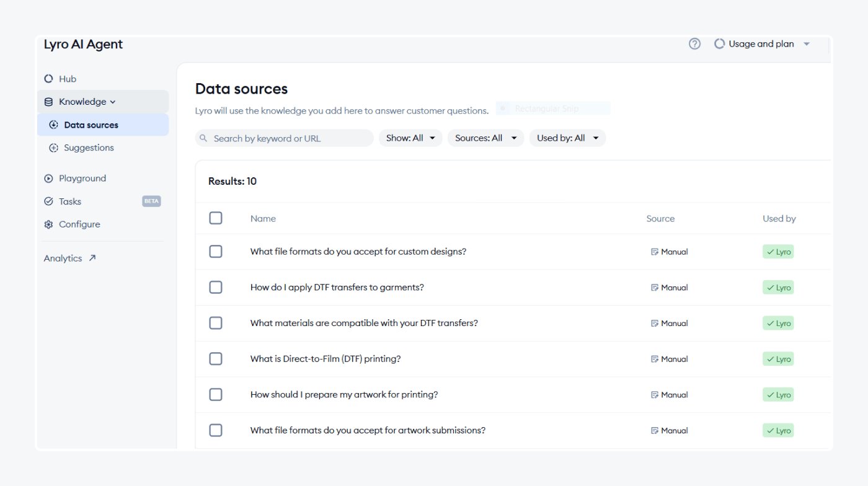Click the Tasks checkmark icon
The image size is (868, 486).
(48, 201)
